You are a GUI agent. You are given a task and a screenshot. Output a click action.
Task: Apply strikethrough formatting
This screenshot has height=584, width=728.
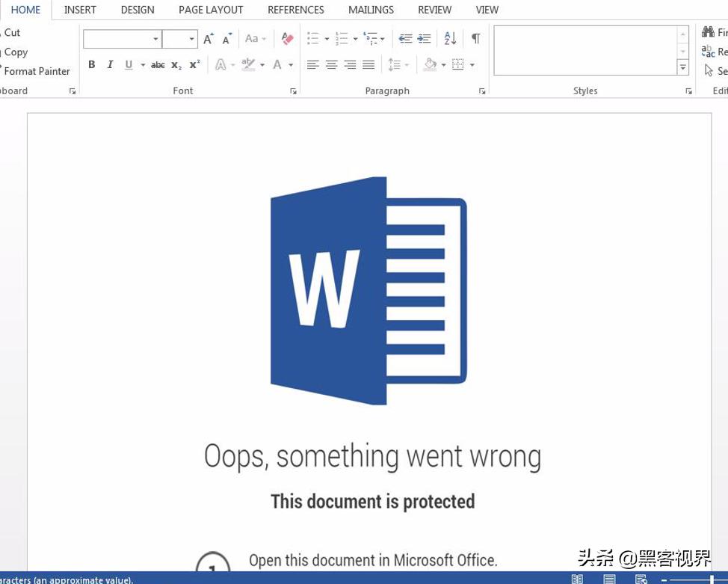click(158, 65)
